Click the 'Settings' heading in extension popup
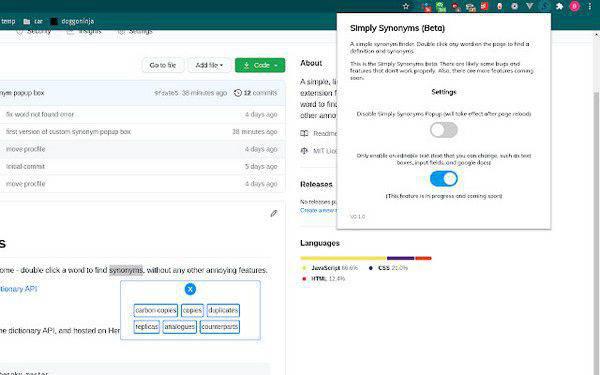 point(444,92)
